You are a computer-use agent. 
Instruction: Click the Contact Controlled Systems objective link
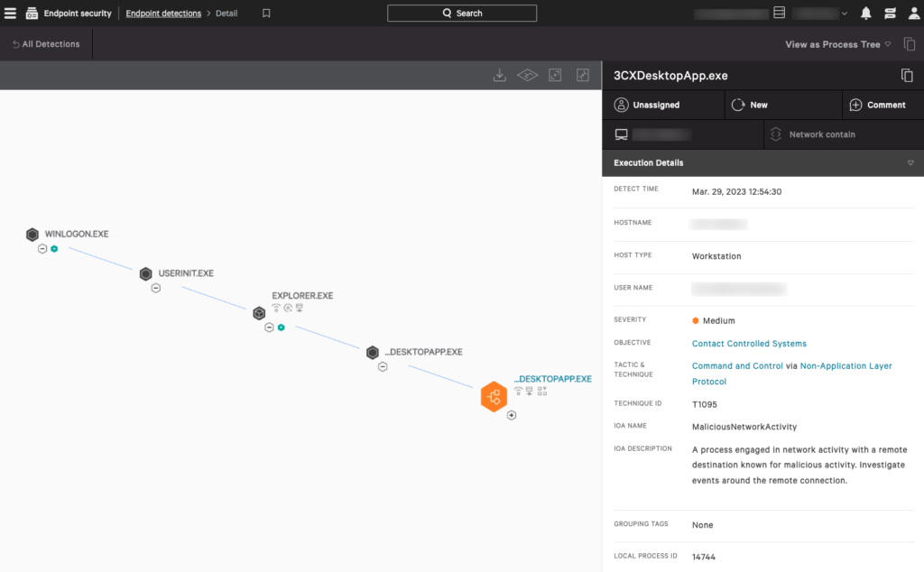coord(749,344)
